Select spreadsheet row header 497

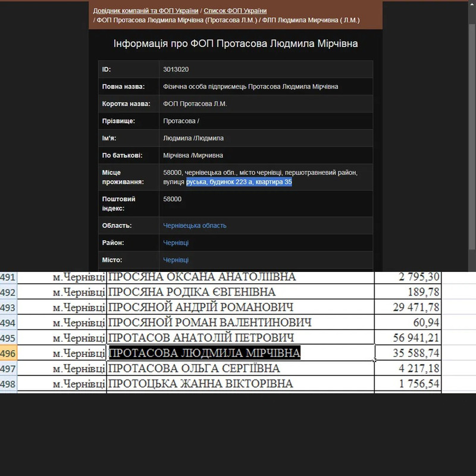[x=8, y=368]
